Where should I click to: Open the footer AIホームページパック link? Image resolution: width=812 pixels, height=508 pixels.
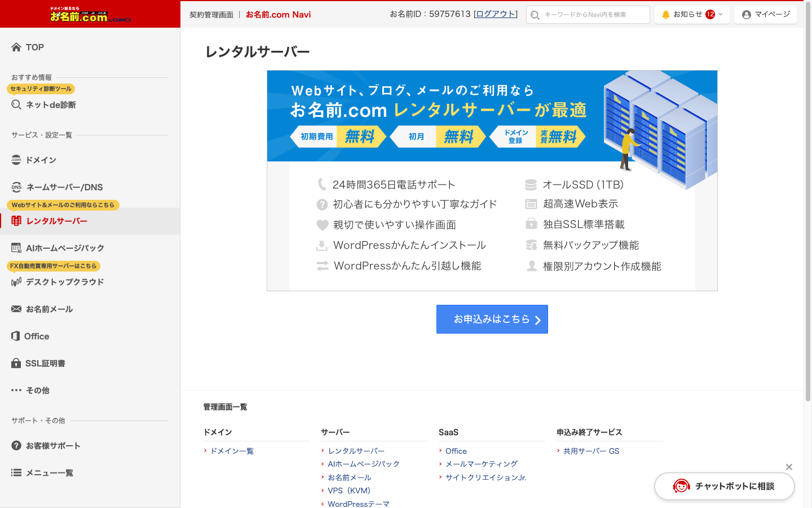point(363,464)
